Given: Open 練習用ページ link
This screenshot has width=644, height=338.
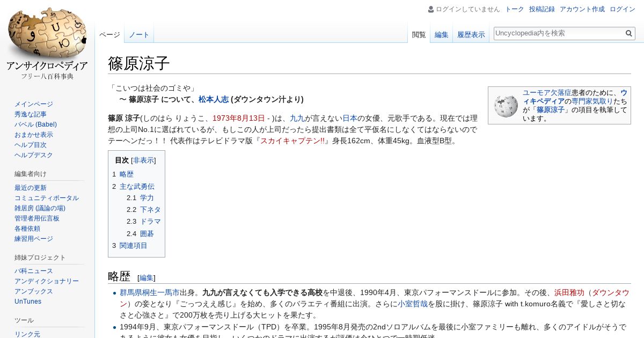Looking at the screenshot, I should point(34,239).
